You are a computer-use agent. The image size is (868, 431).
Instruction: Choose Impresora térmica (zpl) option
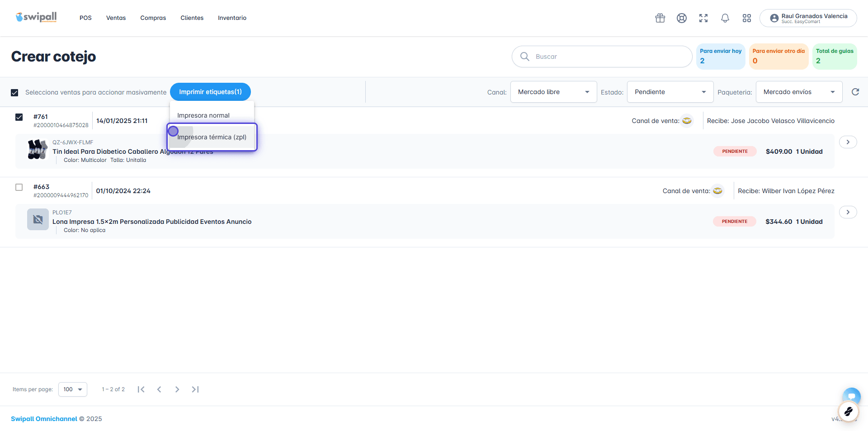click(212, 137)
